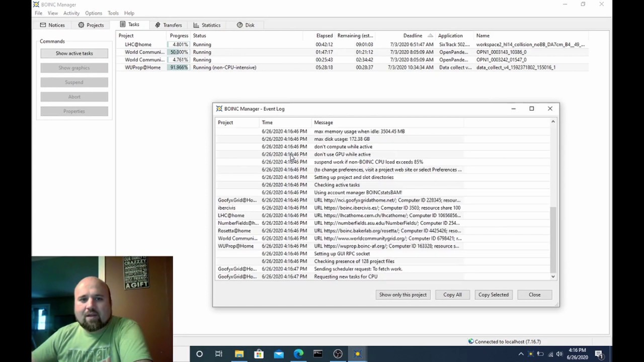Viewport: 644px width, 362px height.
Task: Switch to OBS Studio in the taskbar
Action: 338,354
